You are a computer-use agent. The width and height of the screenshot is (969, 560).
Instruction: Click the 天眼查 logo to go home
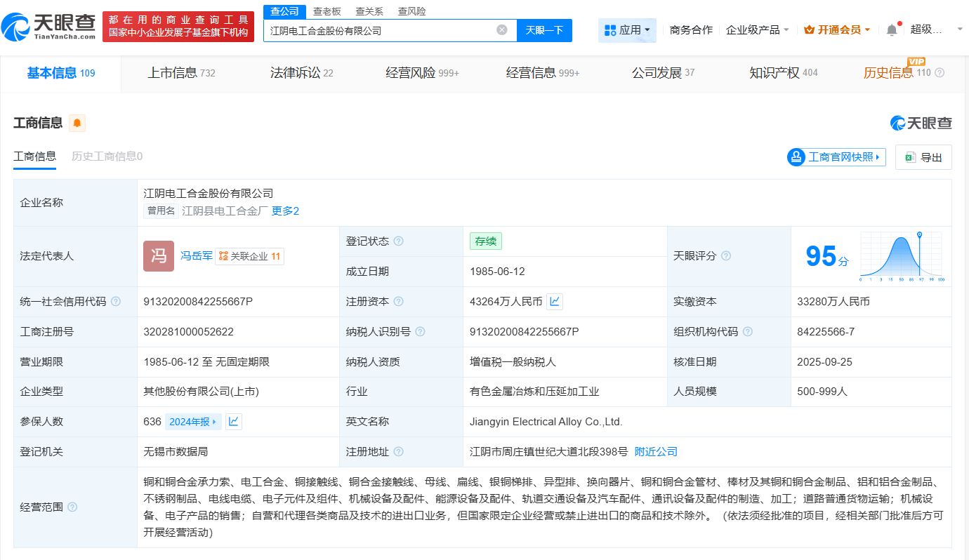point(49,27)
